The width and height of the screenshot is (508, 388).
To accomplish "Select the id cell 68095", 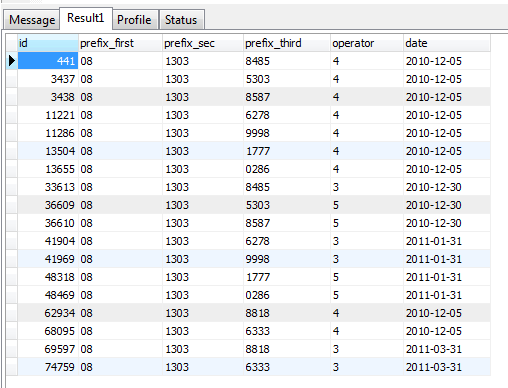I will (48, 331).
